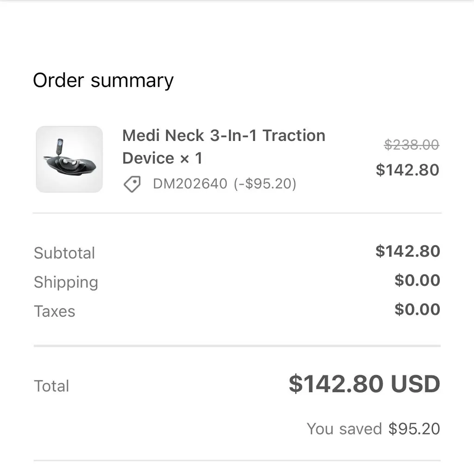
Task: Select the DM202640 discount code text
Action: pos(190,184)
